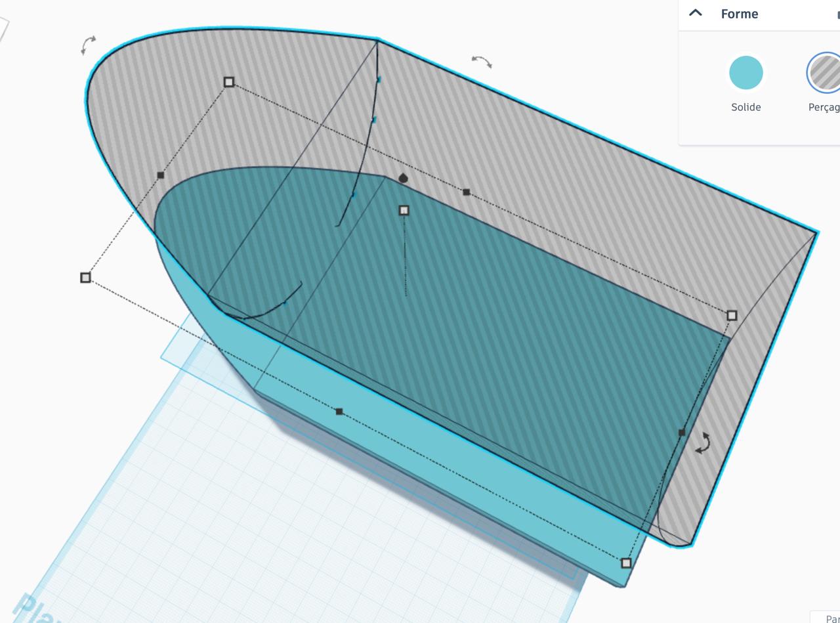Click the Solide label text
Viewport: 840px width, 623px height.
(745, 107)
